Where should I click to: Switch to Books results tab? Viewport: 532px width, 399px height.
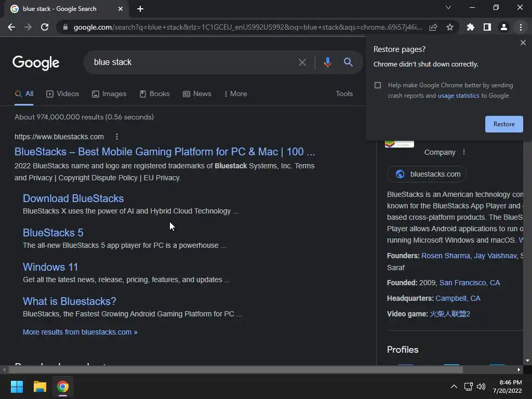click(155, 94)
